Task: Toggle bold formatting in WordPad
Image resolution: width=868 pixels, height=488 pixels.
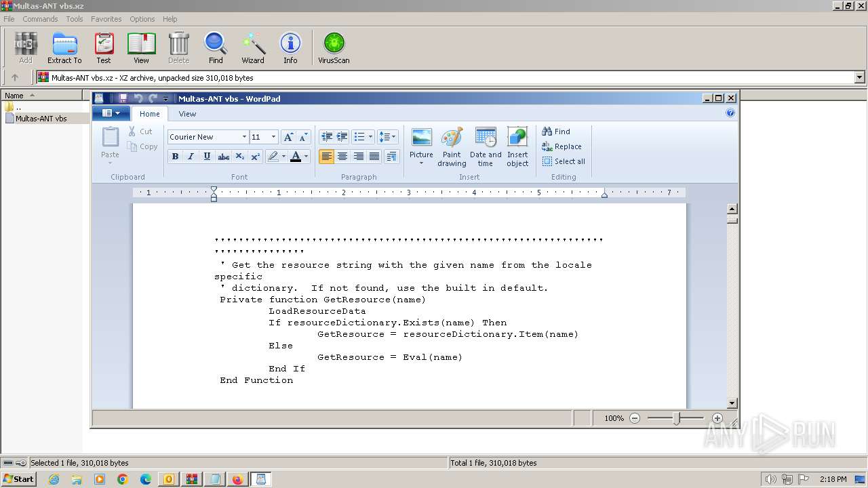Action: [x=175, y=157]
